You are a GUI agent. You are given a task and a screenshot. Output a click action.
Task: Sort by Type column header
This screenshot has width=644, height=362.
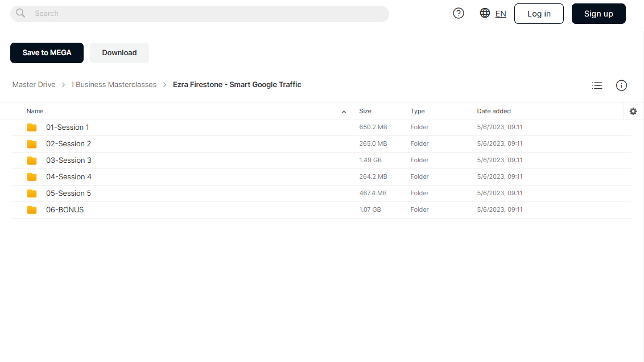(x=417, y=111)
